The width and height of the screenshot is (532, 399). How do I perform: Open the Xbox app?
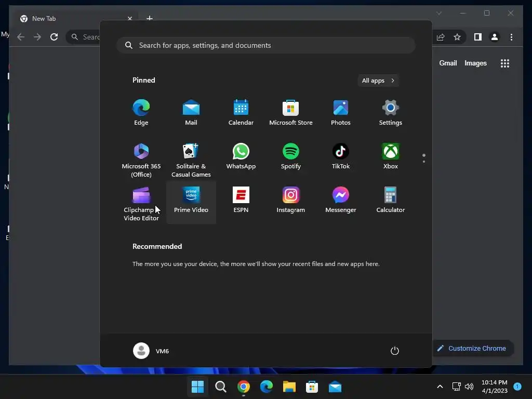391,156
